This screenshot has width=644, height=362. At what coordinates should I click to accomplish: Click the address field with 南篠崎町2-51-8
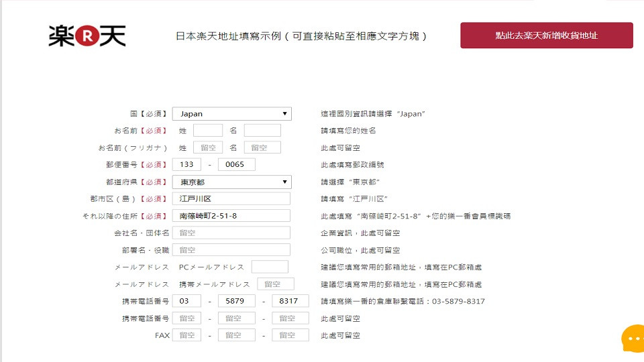[x=231, y=216]
